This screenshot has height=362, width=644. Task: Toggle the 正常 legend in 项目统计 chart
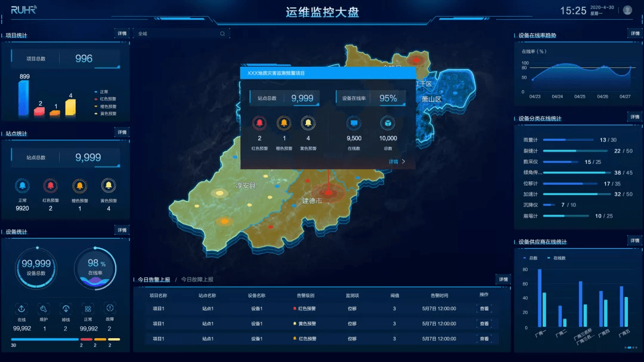(x=101, y=92)
